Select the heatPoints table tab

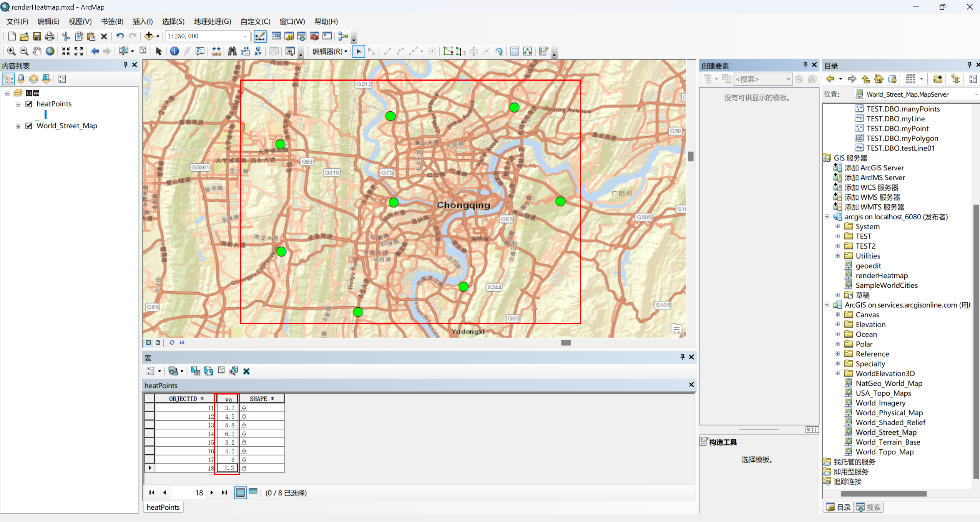click(x=163, y=507)
